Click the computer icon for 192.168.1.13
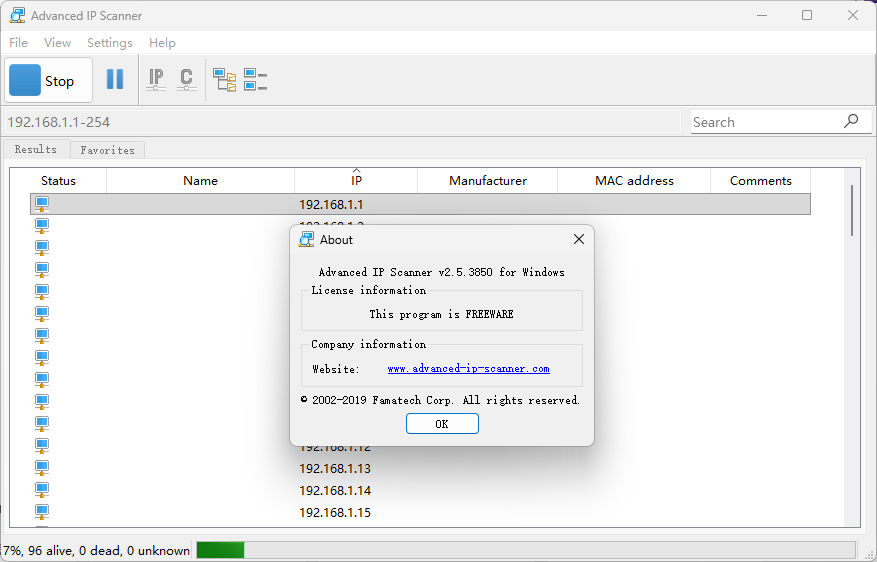This screenshot has width=877, height=562. (42, 467)
